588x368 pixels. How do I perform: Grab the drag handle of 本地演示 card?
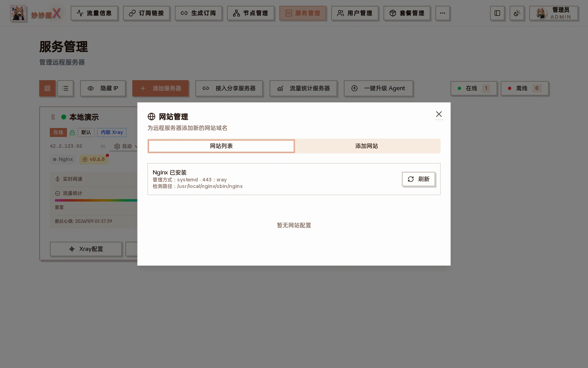(x=53, y=117)
